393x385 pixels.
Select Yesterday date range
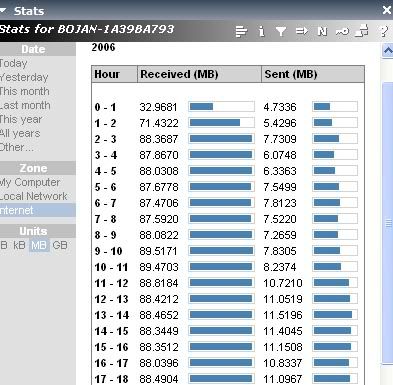pyautogui.click(x=24, y=77)
